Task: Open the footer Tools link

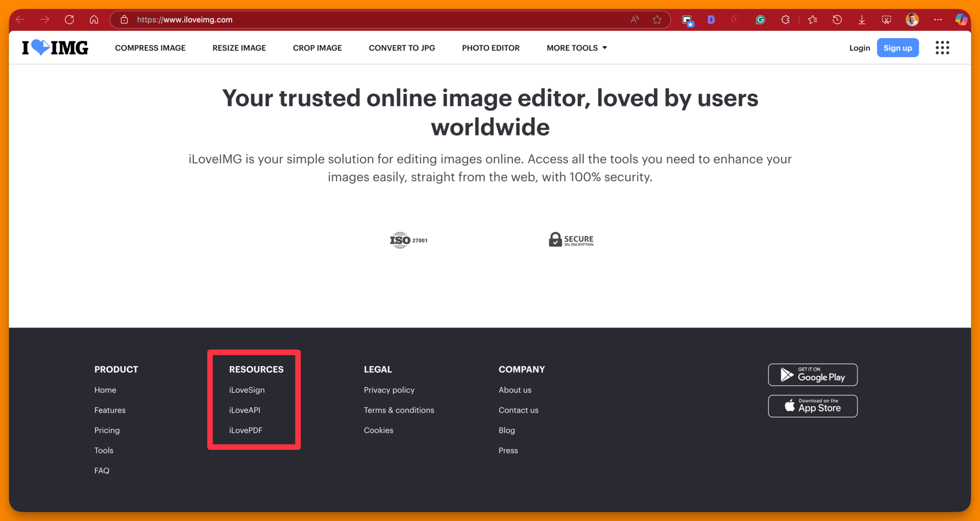Action: click(104, 451)
